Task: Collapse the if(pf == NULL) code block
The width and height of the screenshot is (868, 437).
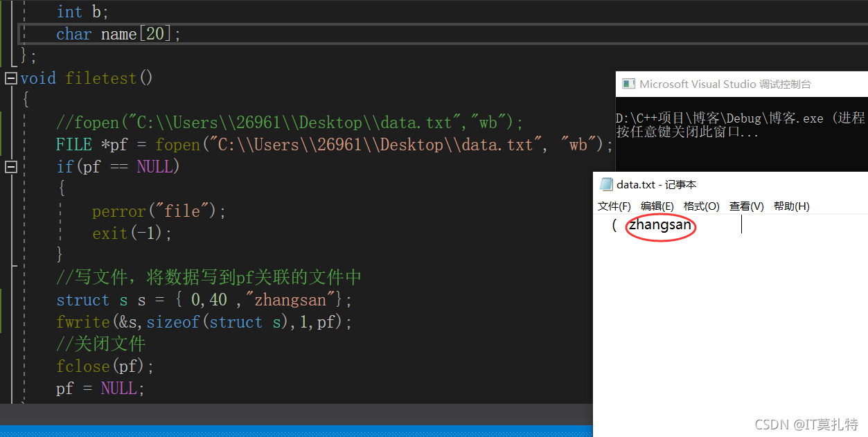Action: click(x=10, y=167)
